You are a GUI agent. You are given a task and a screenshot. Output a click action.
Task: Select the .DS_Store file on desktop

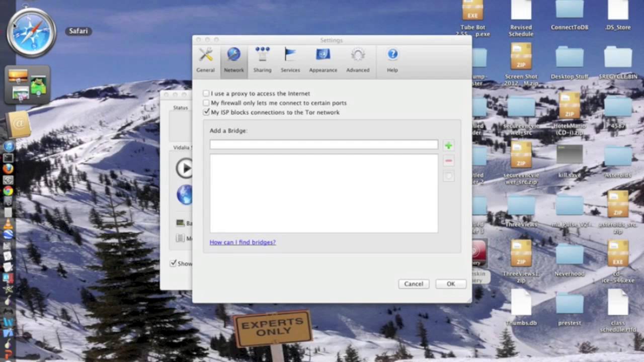[x=618, y=15]
